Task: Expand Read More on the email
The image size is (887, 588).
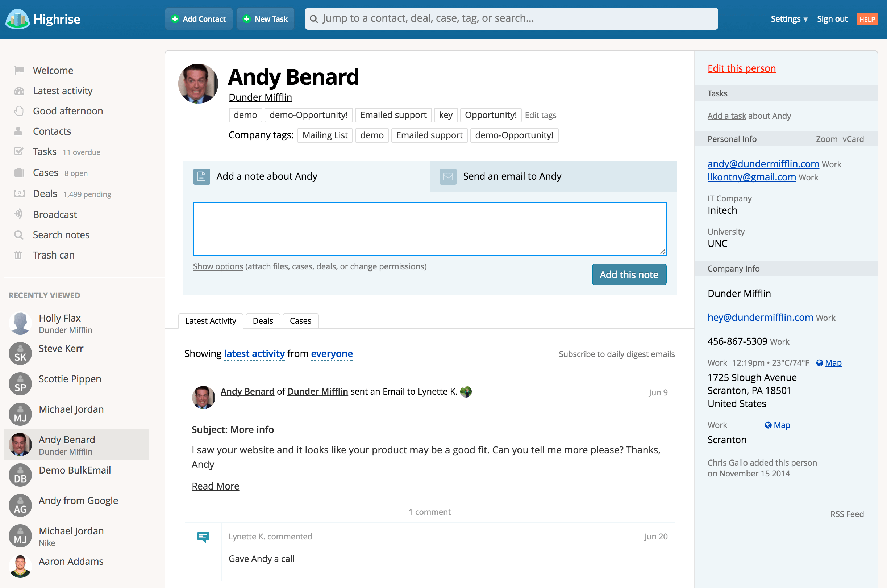Action: tap(215, 486)
